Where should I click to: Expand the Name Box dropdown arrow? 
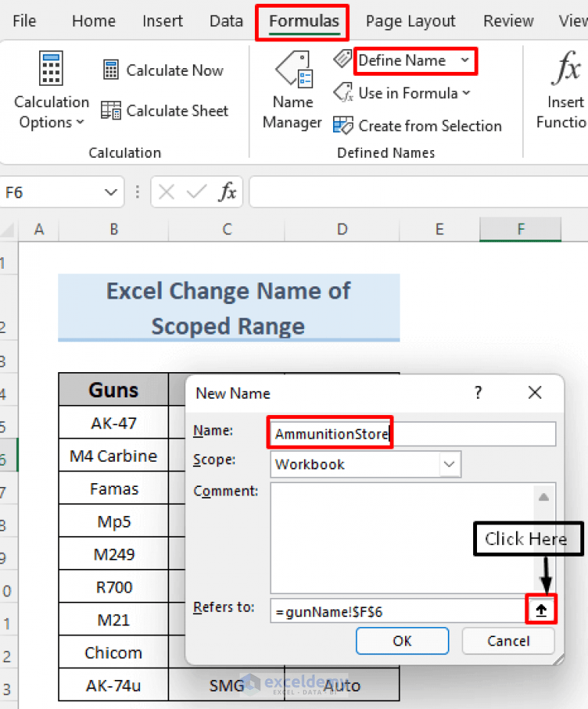click(x=111, y=193)
